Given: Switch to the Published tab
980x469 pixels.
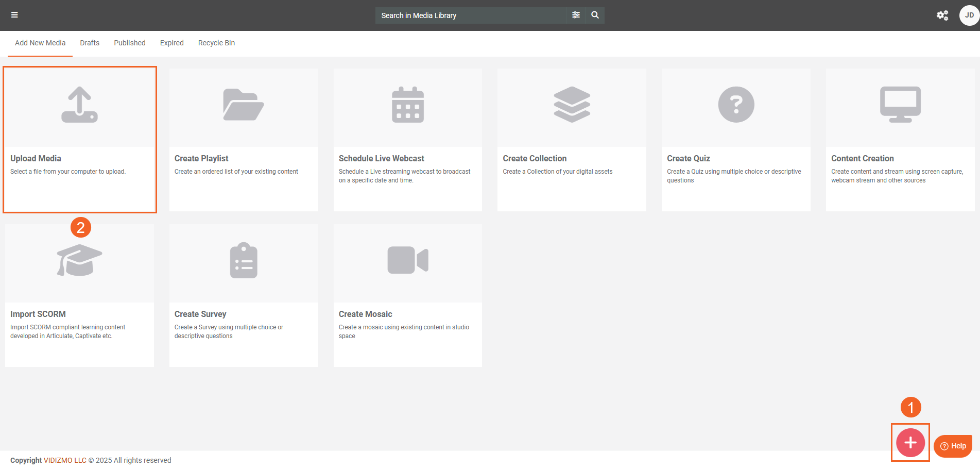Looking at the screenshot, I should (130, 43).
